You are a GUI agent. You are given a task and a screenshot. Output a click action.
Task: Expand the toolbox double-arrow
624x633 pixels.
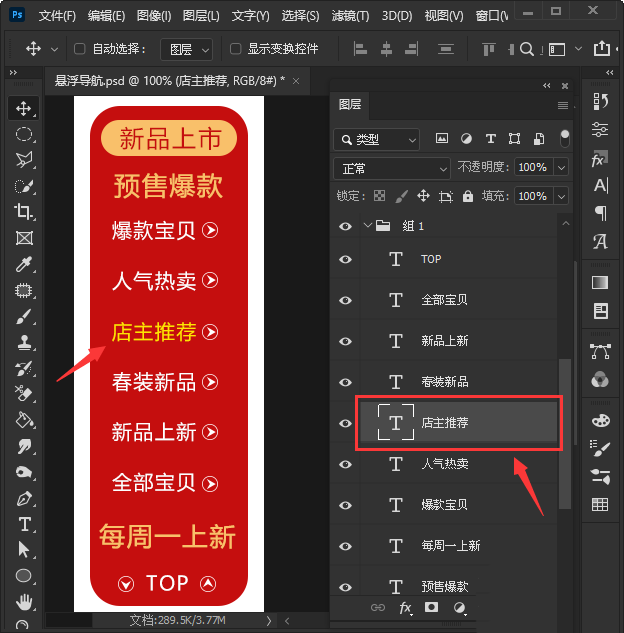point(13,73)
